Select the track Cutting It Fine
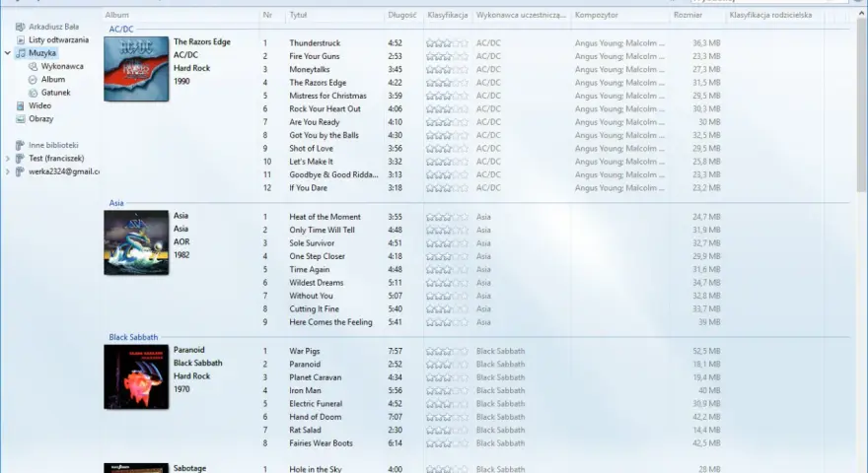The width and height of the screenshot is (868, 473). click(x=314, y=309)
